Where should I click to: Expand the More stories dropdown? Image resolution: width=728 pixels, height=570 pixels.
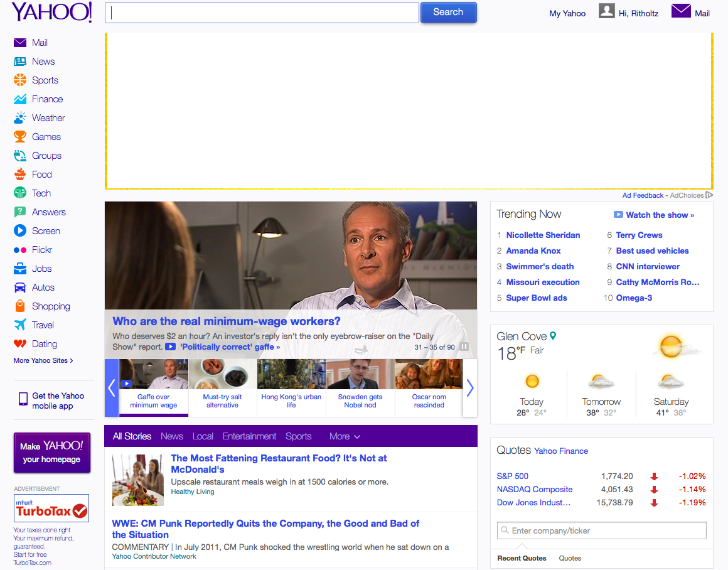click(x=345, y=436)
